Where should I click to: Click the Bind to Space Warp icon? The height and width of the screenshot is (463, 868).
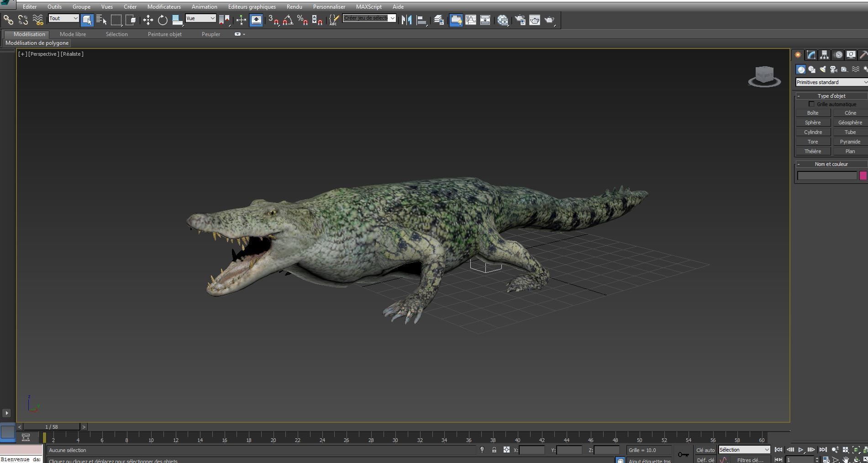click(38, 20)
